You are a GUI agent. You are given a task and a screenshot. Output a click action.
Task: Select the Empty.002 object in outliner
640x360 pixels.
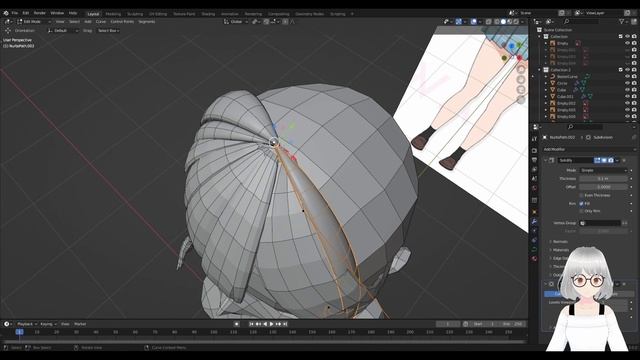(x=566, y=103)
